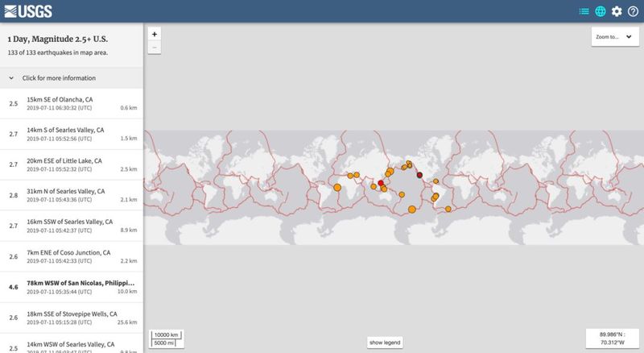Viewport: 644px width, 353px height.
Task: Open the Zoom to dropdown
Action: click(x=615, y=37)
